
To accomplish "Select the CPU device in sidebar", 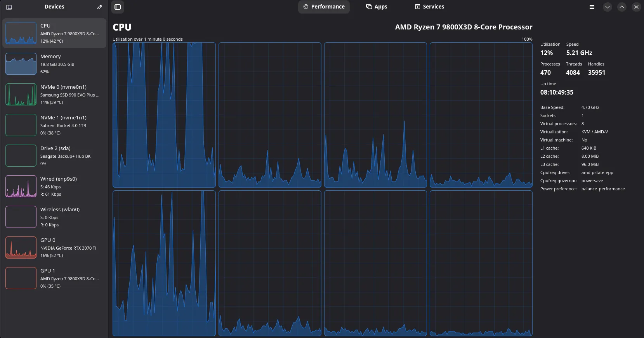I will coord(54,33).
